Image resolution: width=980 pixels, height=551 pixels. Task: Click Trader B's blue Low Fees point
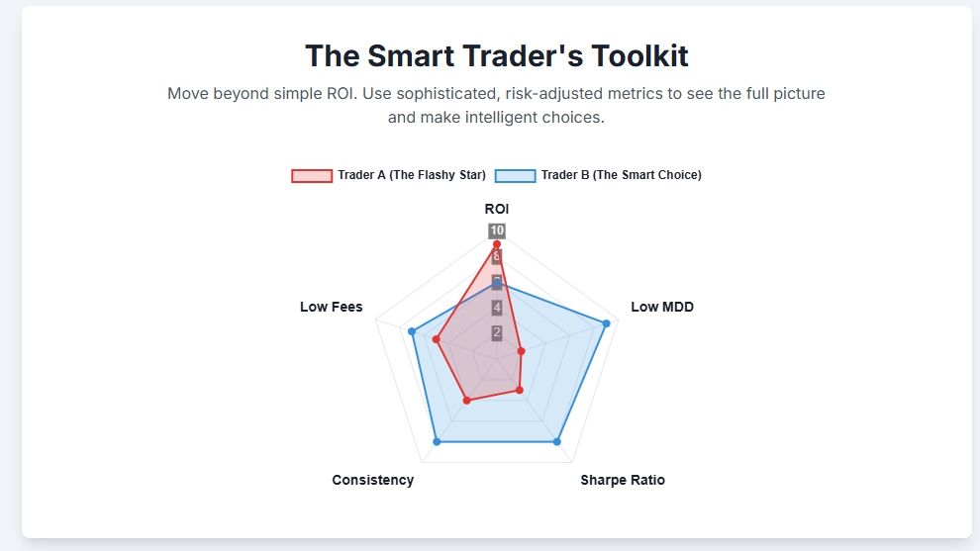[x=412, y=331]
